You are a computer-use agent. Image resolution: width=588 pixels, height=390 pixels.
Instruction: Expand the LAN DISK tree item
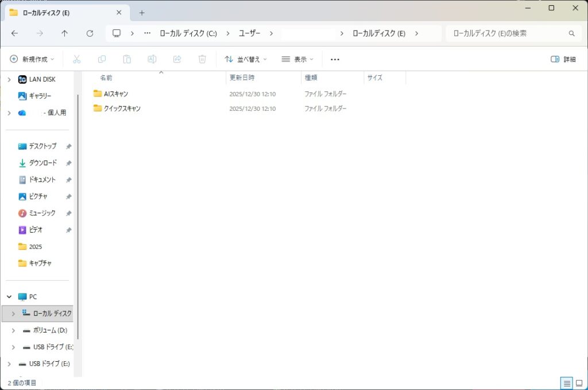pos(9,79)
